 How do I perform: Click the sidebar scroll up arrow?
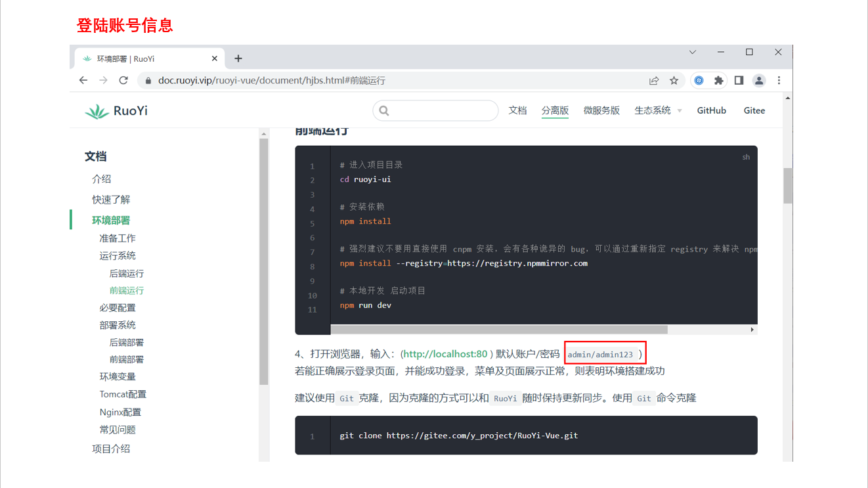click(x=264, y=134)
